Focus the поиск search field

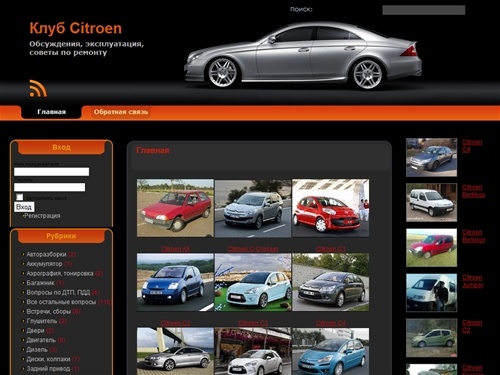423,10
